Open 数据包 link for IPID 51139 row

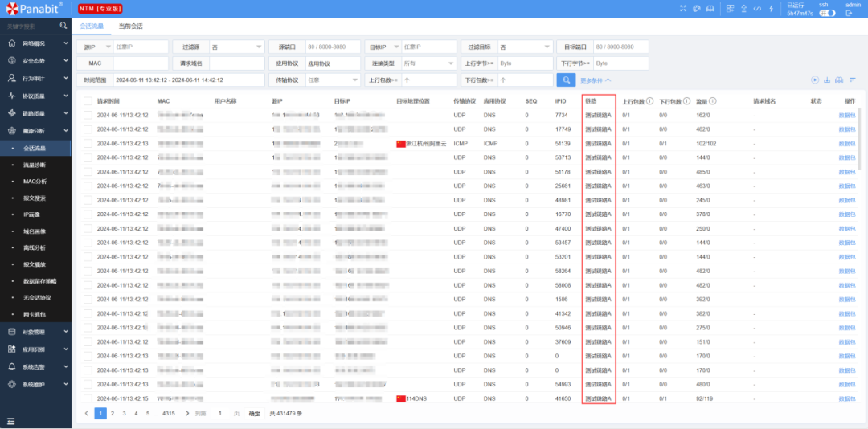click(x=847, y=143)
